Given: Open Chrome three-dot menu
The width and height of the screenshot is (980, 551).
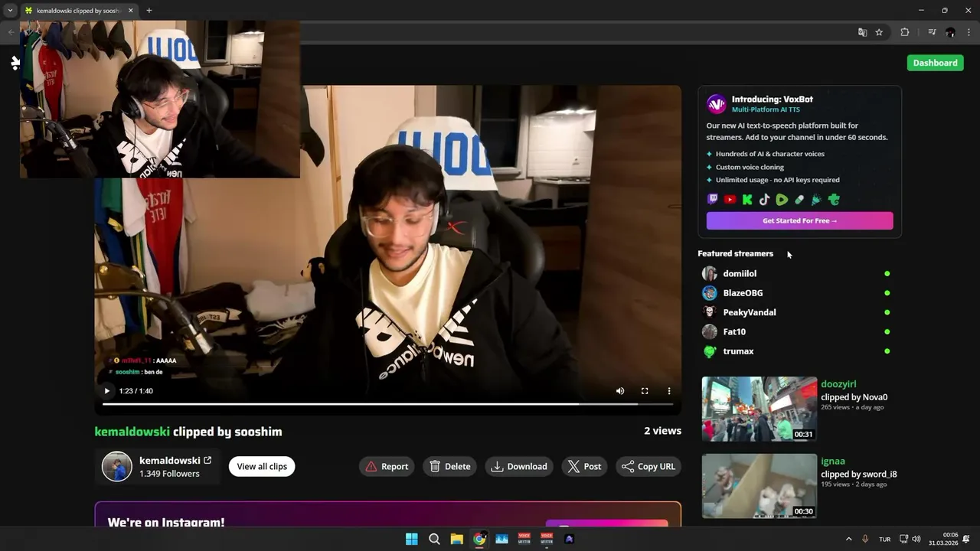Looking at the screenshot, I should tap(969, 32).
